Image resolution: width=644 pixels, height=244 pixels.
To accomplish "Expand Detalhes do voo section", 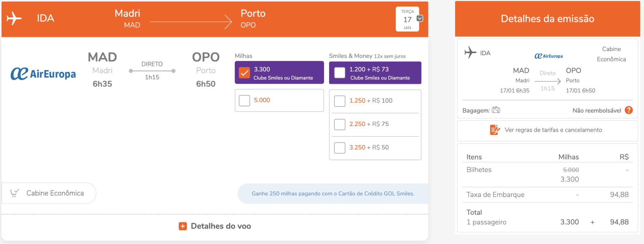I will click(215, 226).
